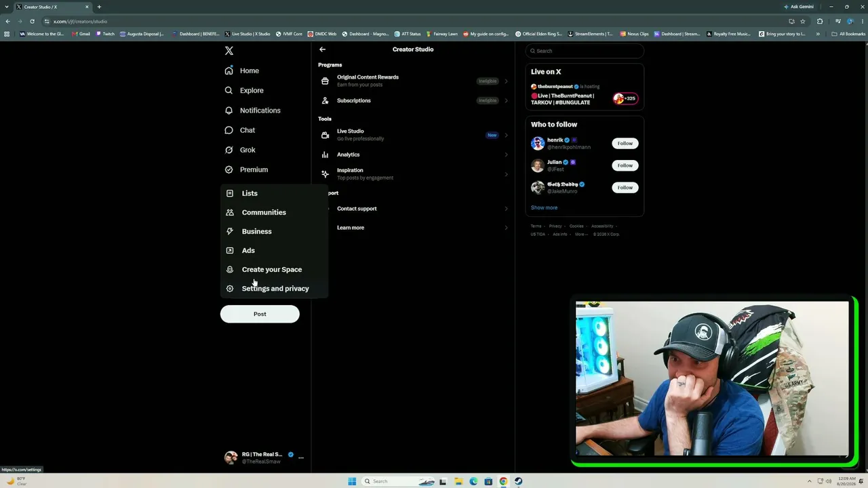The height and width of the screenshot is (488, 868).
Task: Expand the Live Studio row chevron
Action: point(506,135)
